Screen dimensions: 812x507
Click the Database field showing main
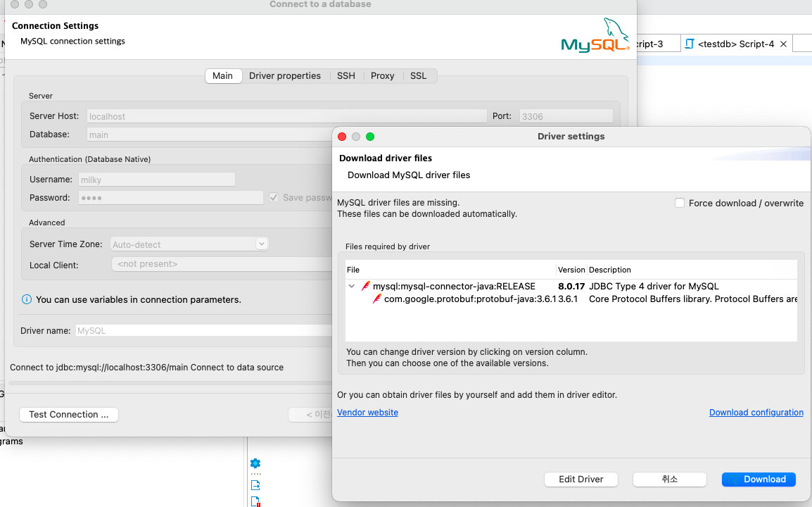(x=209, y=134)
